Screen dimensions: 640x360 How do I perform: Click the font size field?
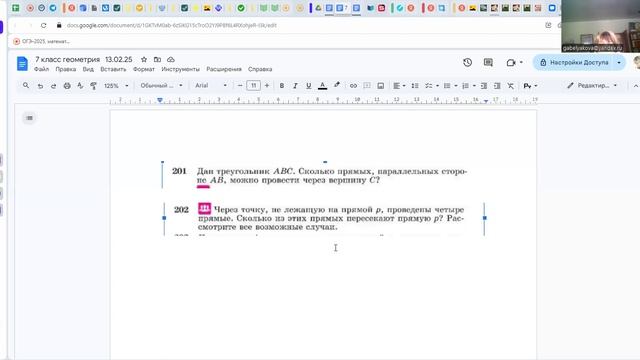pyautogui.click(x=253, y=85)
